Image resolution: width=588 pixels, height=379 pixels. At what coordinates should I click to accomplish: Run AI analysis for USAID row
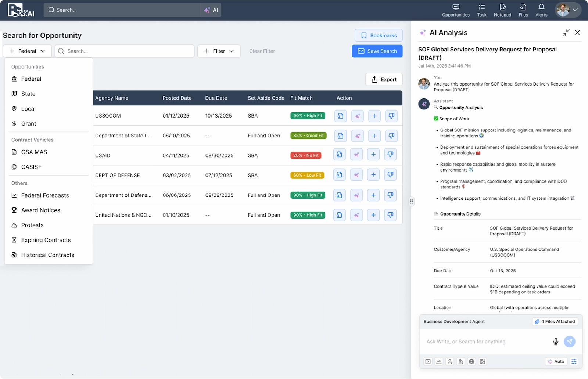tap(356, 155)
